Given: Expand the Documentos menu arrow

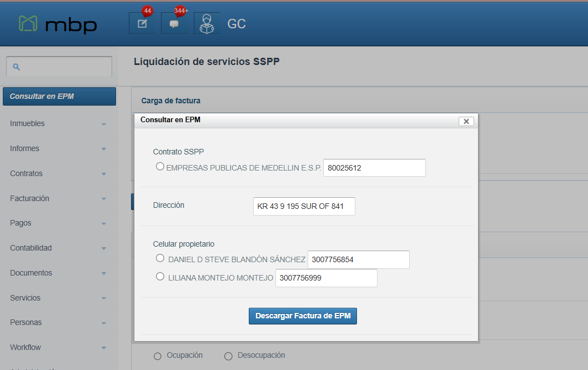Looking at the screenshot, I should (104, 273).
